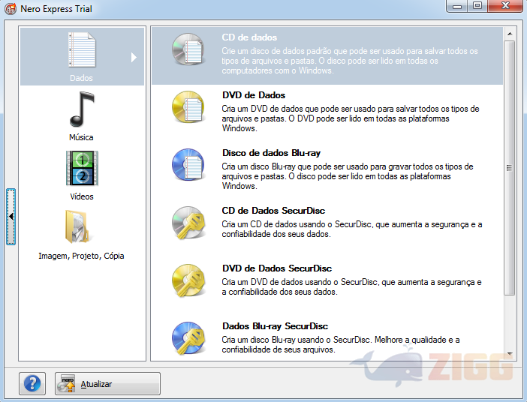Screen dimensions: 527x402
Task: Click the Nero Express icon in title bar
Action: click(10, 9)
